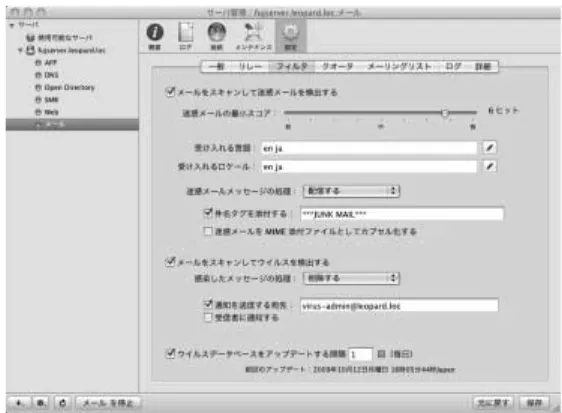Switch to the ログ tab in settings

click(x=453, y=66)
